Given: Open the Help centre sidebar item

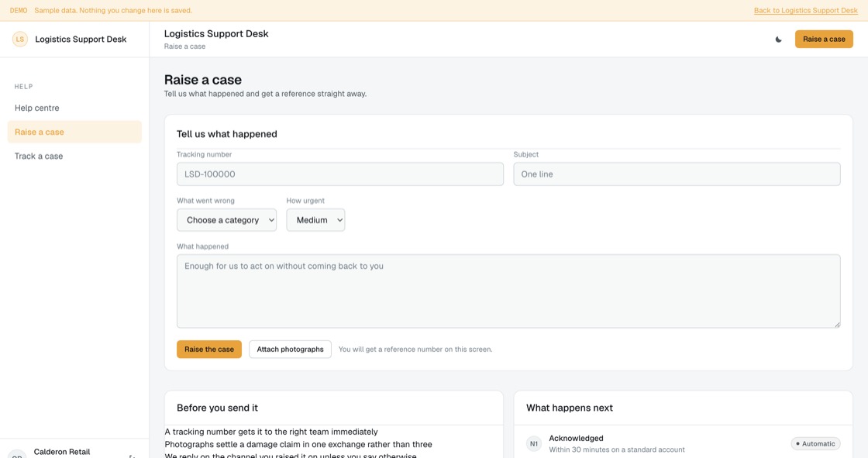Looking at the screenshot, I should click(74, 108).
